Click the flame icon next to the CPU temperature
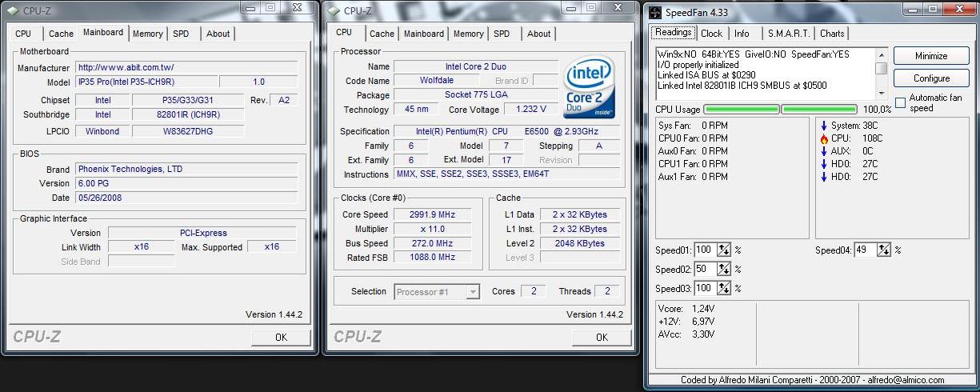The width and height of the screenshot is (980, 392). pos(824,138)
